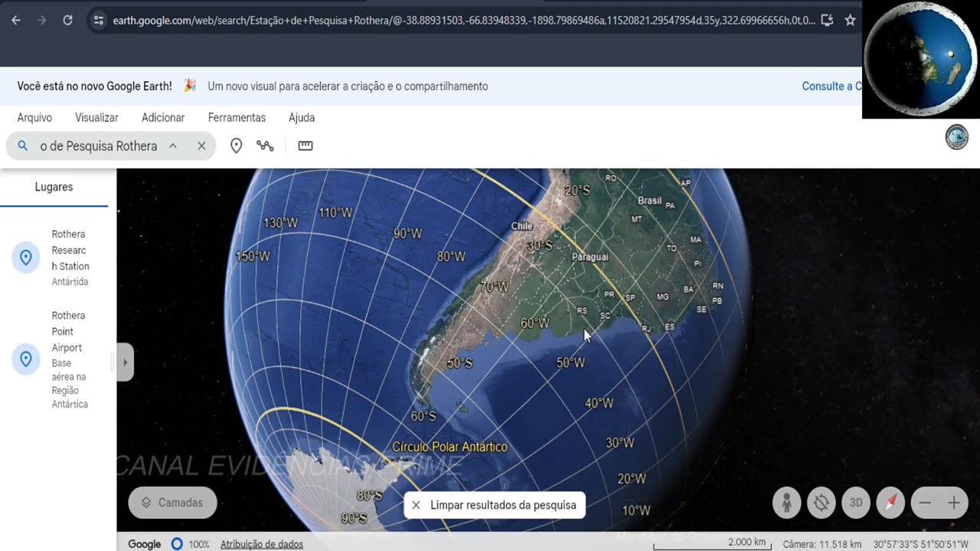This screenshot has height=551, width=980.
Task: Click the Google logo in status bar
Action: click(x=144, y=544)
